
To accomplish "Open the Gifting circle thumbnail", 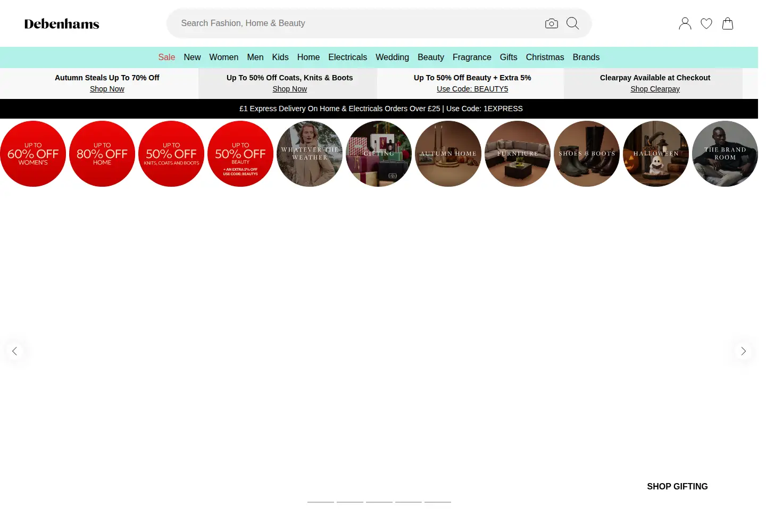I will 379,154.
